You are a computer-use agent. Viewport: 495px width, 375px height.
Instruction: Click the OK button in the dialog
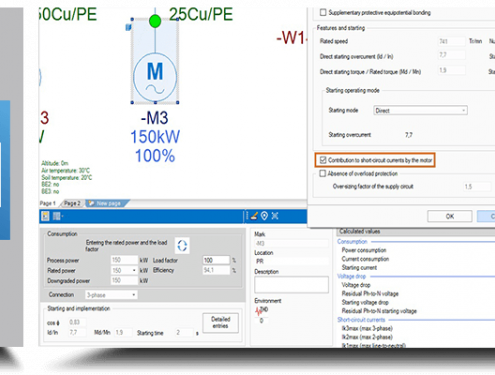click(x=450, y=216)
